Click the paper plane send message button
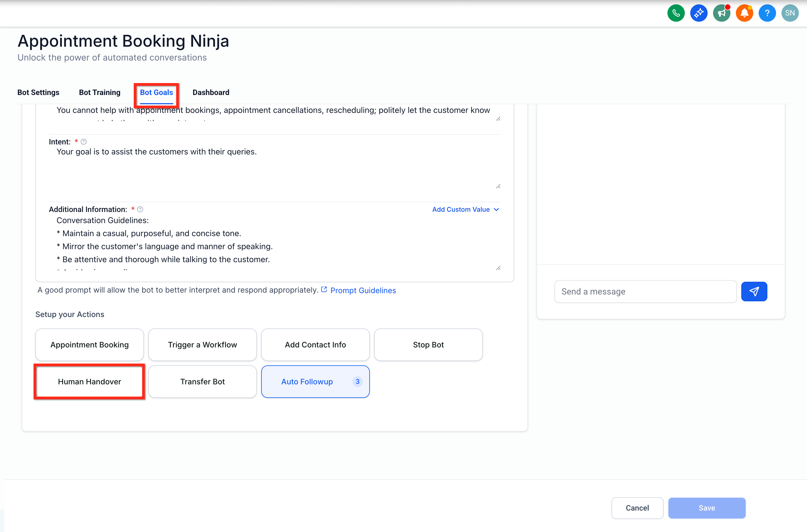807x532 pixels. [x=754, y=292]
